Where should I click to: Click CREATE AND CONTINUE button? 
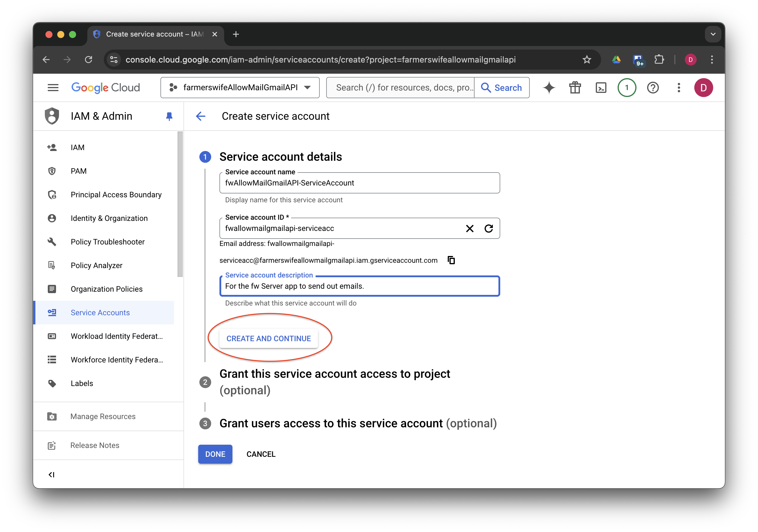coord(268,339)
